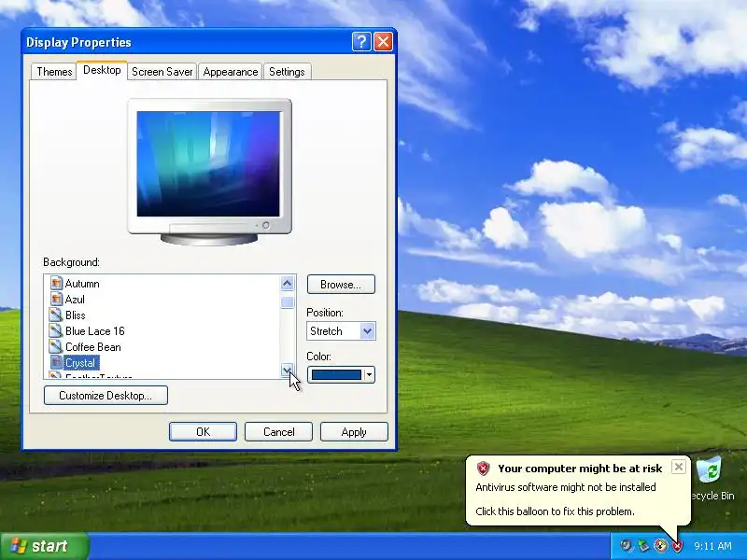747x560 pixels.
Task: Click the question mark help button in title bar
Action: pyautogui.click(x=361, y=42)
